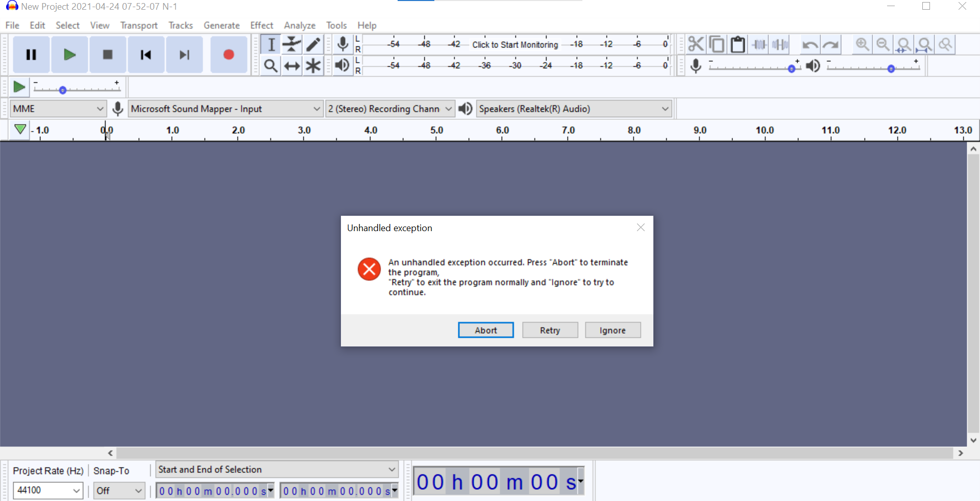980x501 pixels.
Task: Open the recording channels dropdown
Action: [390, 109]
